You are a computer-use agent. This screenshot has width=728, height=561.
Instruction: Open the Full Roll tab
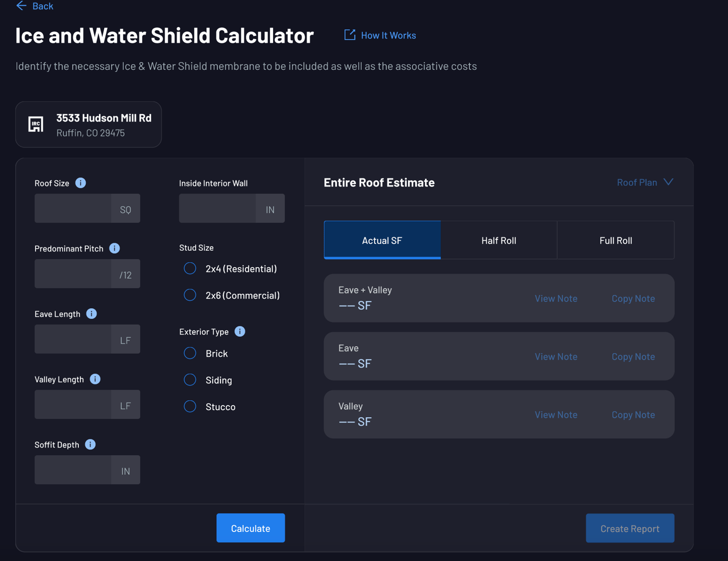pyautogui.click(x=615, y=240)
